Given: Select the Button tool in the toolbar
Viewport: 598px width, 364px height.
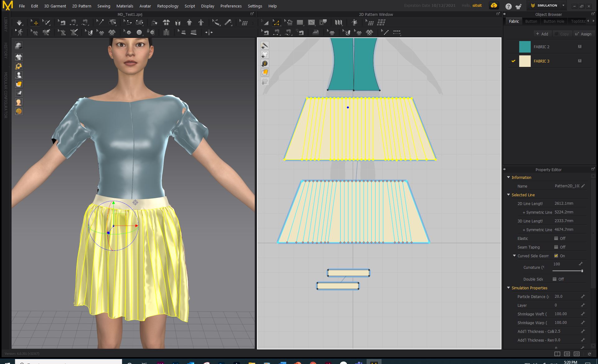Looking at the screenshot, I should pos(139,32).
